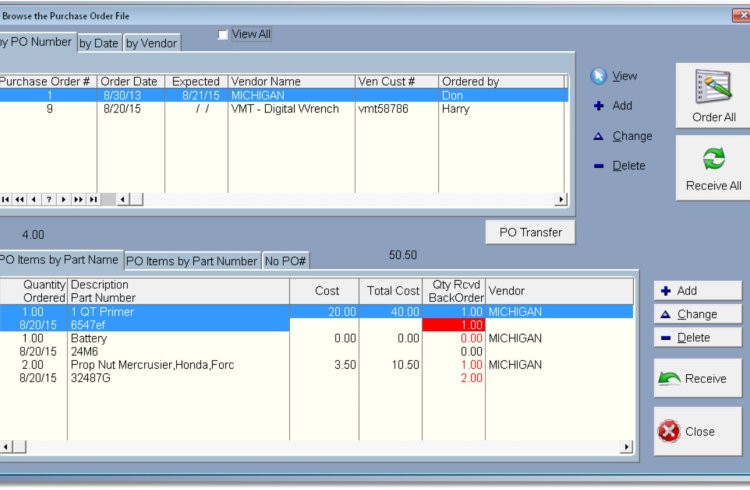Switch to the by Date tab
Screen dimensions: 750x490
point(99,43)
